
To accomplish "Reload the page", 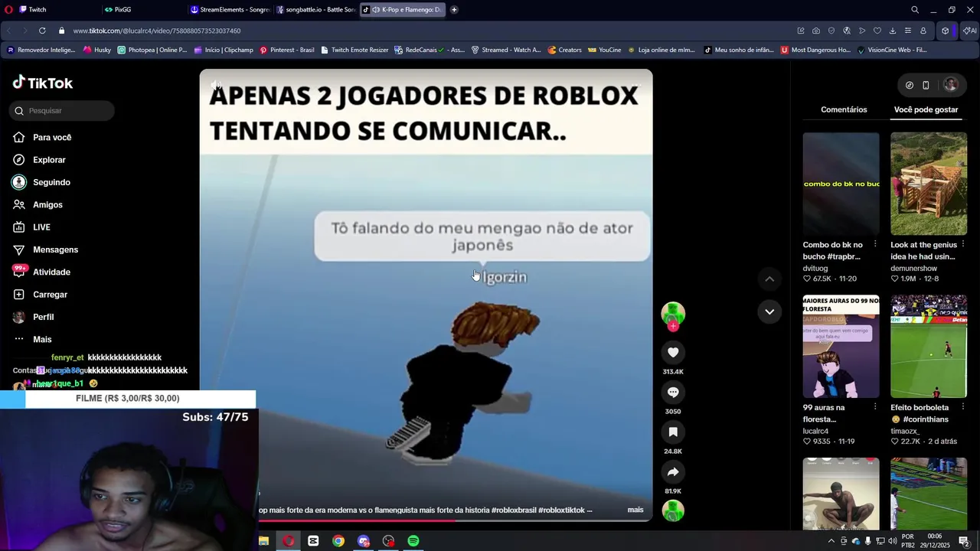I will coord(42,31).
